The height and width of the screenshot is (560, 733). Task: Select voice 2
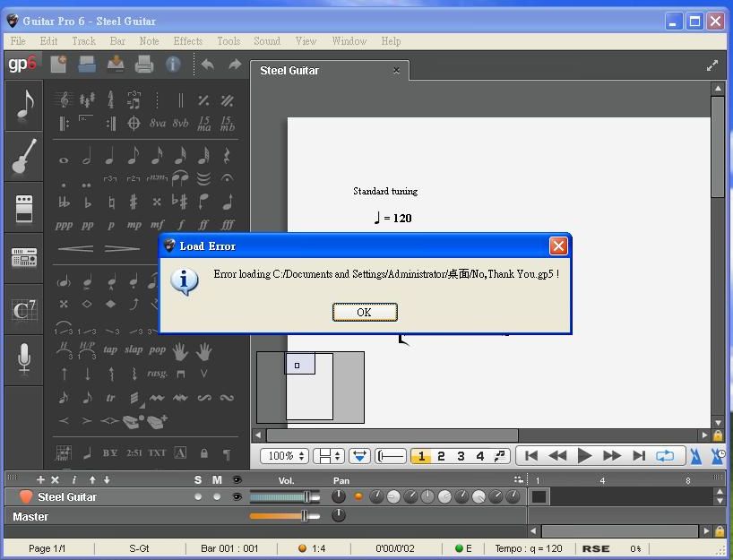441,456
